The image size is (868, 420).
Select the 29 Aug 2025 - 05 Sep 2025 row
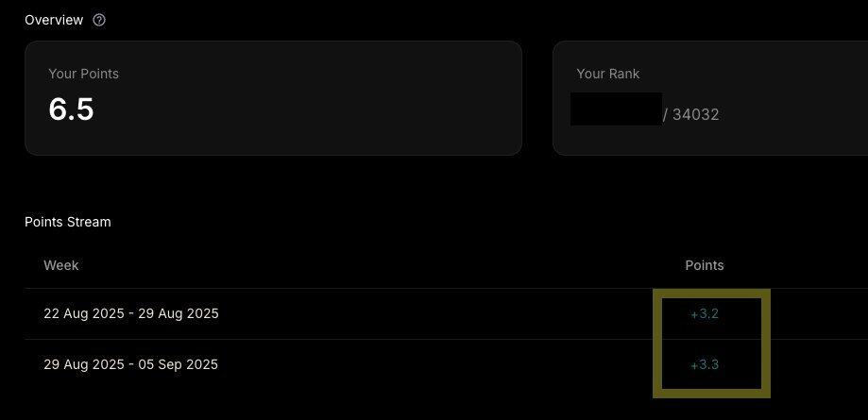[446, 364]
